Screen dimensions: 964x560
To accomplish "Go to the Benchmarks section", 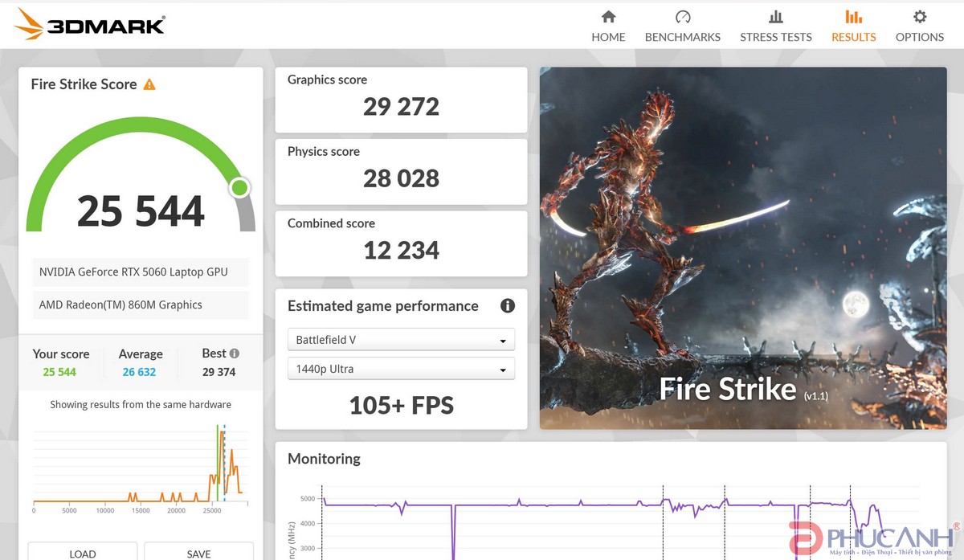I will tap(682, 25).
